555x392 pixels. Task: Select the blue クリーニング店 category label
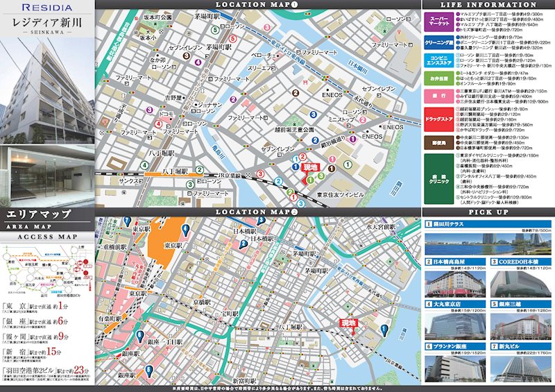(x=438, y=42)
